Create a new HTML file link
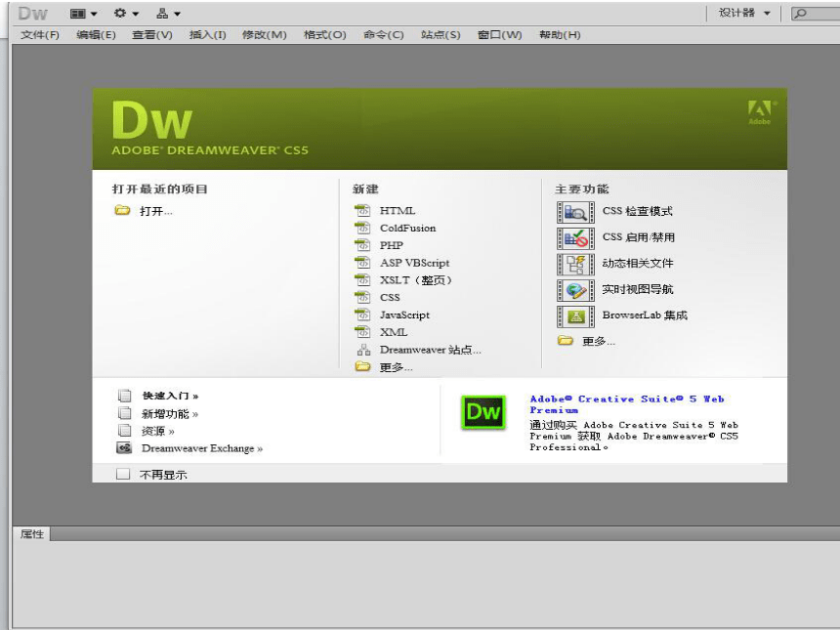This screenshot has height=630, width=840. [398, 211]
